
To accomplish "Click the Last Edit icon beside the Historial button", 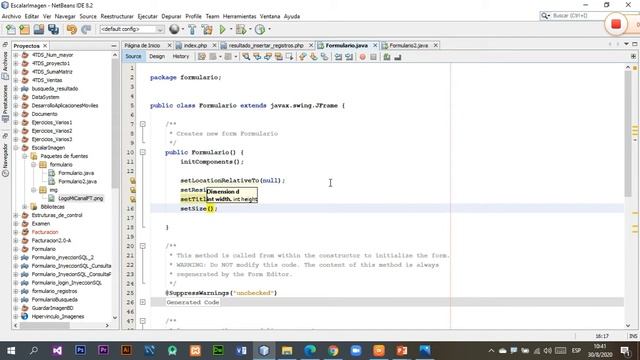I will click(x=202, y=57).
